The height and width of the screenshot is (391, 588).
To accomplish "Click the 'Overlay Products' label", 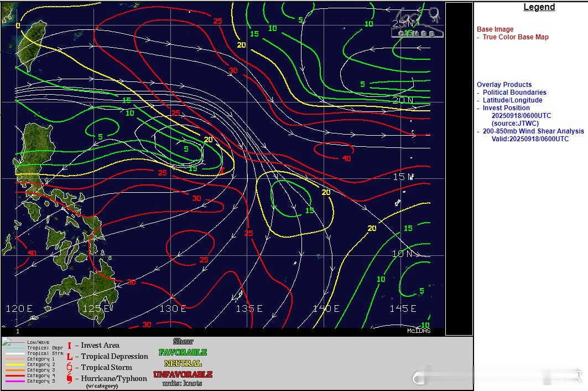I will pyautogui.click(x=504, y=85).
